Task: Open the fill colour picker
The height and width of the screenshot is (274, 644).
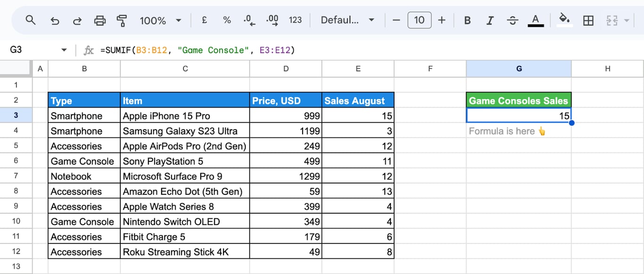Action: [564, 20]
